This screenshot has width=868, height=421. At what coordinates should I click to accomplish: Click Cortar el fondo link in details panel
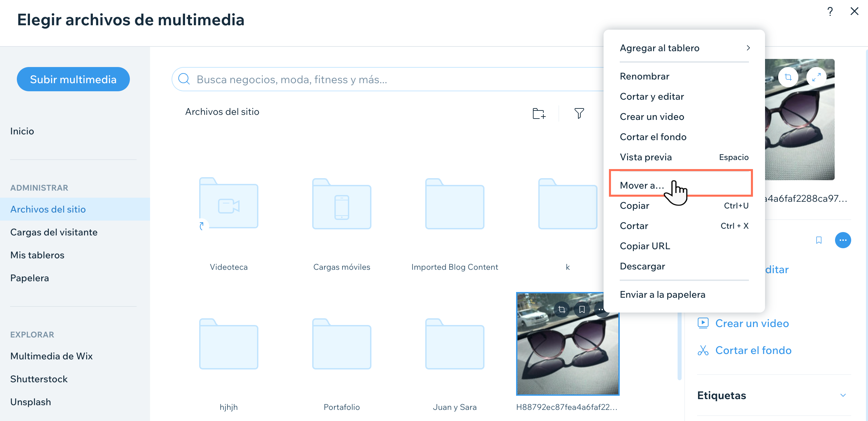tap(753, 350)
